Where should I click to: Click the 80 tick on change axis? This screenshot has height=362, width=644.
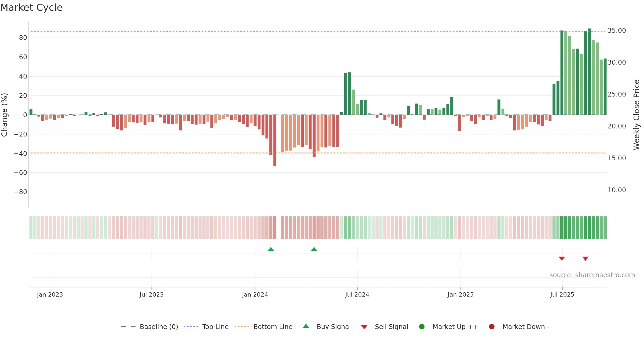[x=23, y=38]
